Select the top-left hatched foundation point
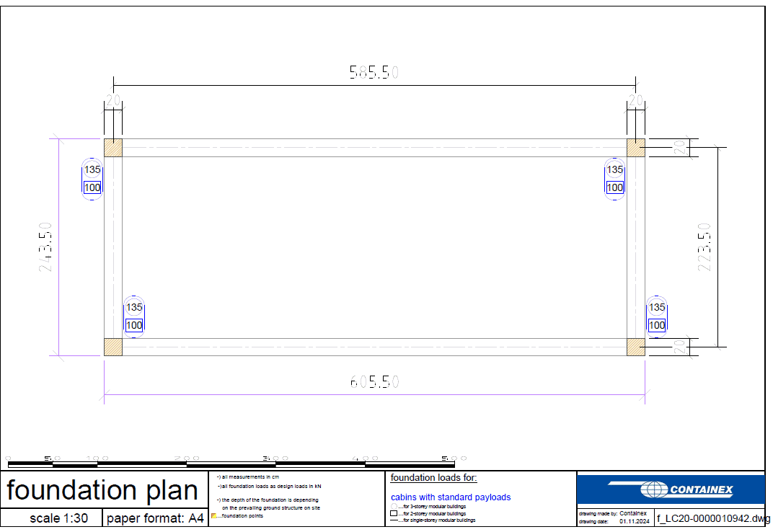 point(113,148)
